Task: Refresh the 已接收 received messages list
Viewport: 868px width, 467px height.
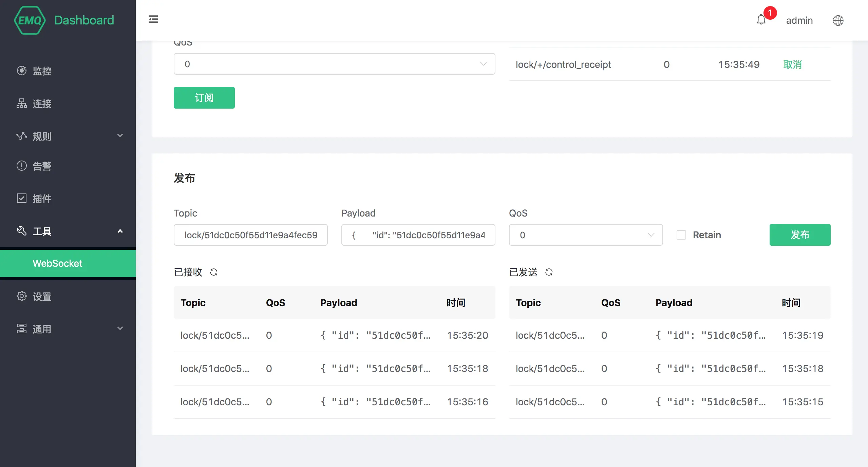Action: point(213,272)
